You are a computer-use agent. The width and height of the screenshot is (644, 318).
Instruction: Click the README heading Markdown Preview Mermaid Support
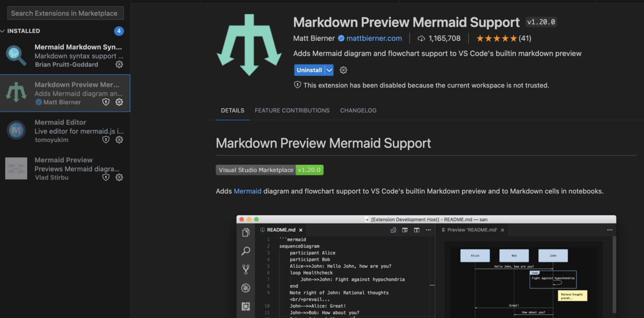[323, 143]
